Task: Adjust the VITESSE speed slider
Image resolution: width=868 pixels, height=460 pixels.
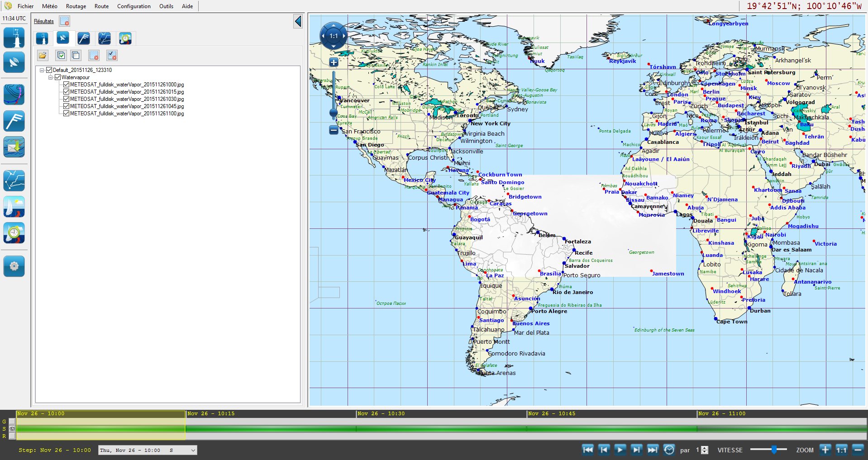Action: click(774, 450)
